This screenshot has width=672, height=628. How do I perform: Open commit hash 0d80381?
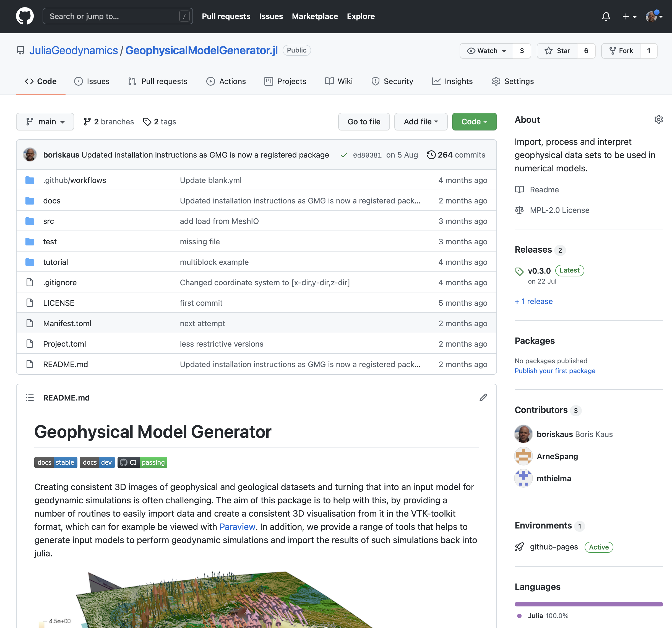coord(367,155)
